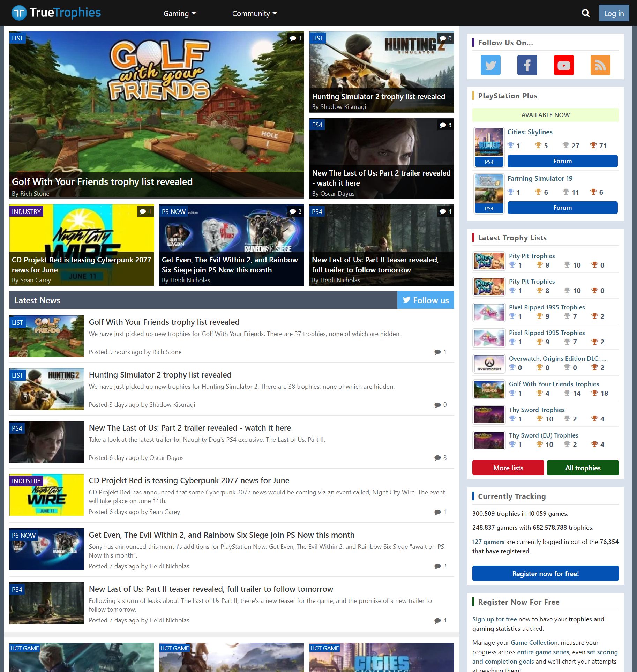Select the LIST badge on Hunting Simulator story
The image size is (637, 672).
[317, 38]
